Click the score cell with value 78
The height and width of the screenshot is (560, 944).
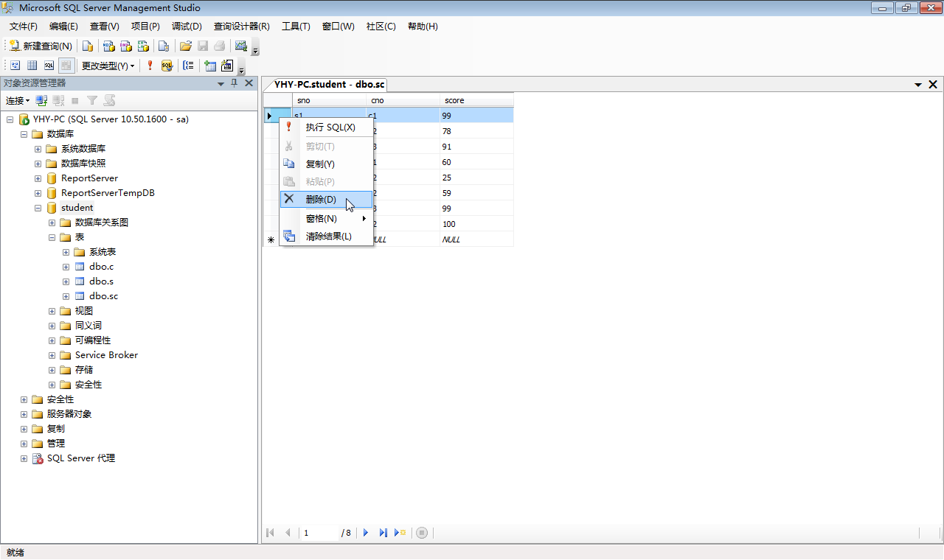(x=476, y=131)
